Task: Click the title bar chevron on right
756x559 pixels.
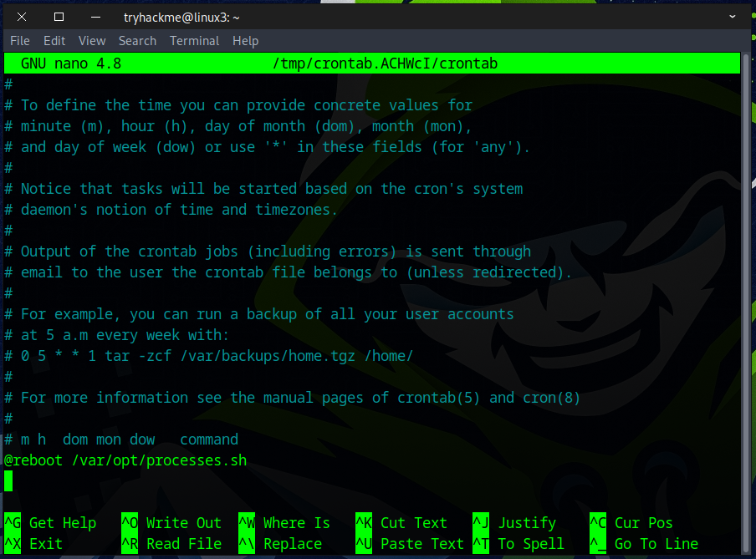Action: [734, 17]
